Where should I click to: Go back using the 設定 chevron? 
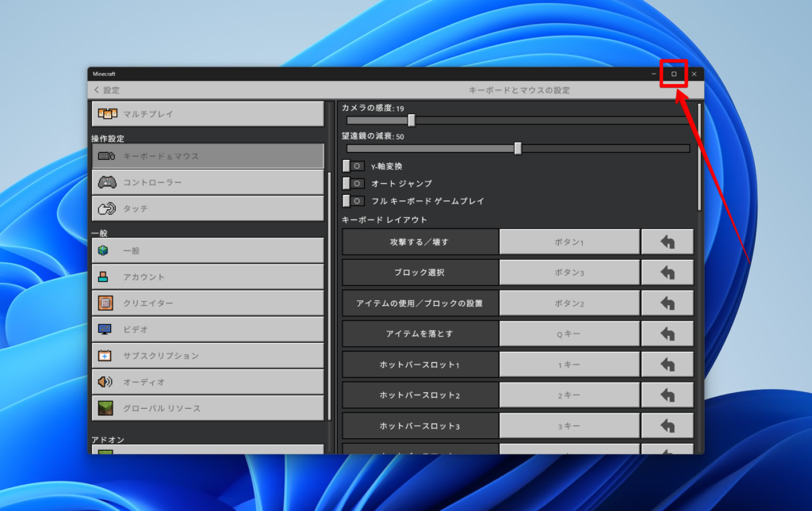(x=98, y=90)
